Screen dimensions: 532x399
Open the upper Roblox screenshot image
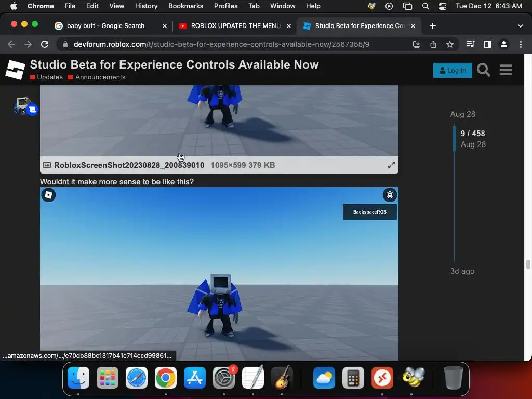pyautogui.click(x=219, y=121)
